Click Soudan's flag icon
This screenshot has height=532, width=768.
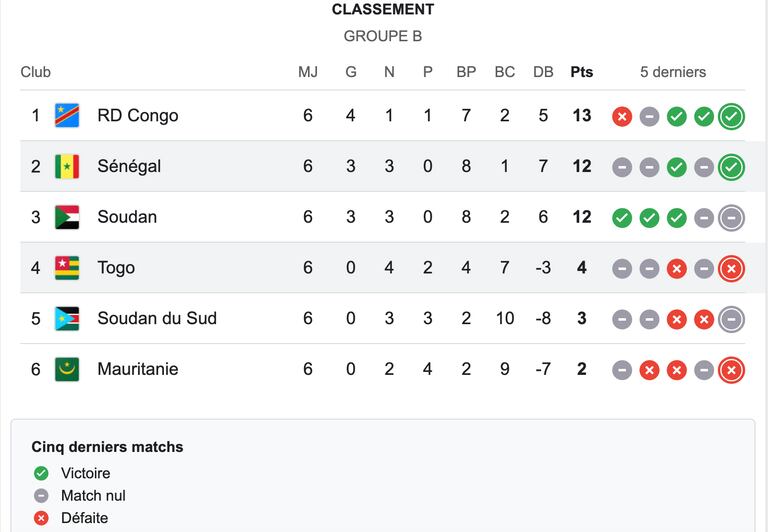tap(67, 218)
